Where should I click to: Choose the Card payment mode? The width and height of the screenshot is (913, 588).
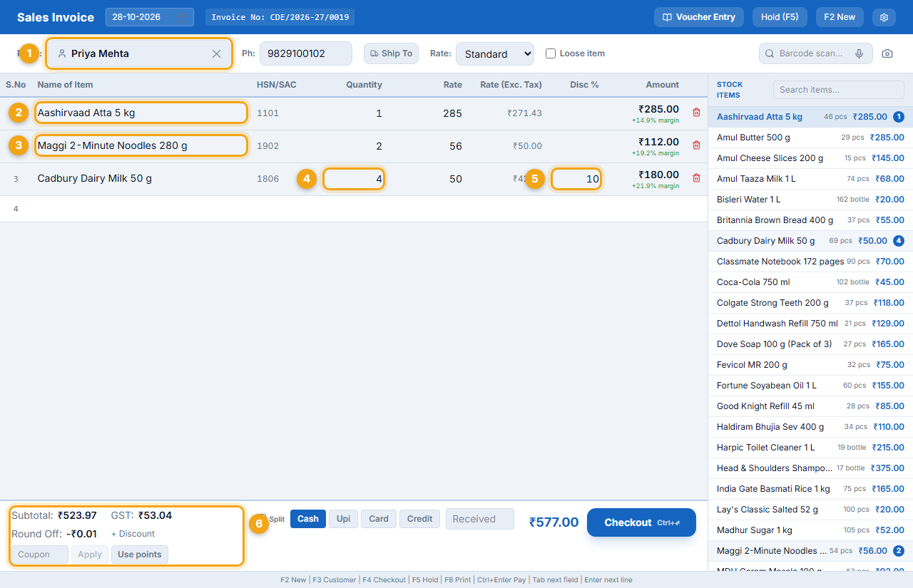[x=379, y=519]
